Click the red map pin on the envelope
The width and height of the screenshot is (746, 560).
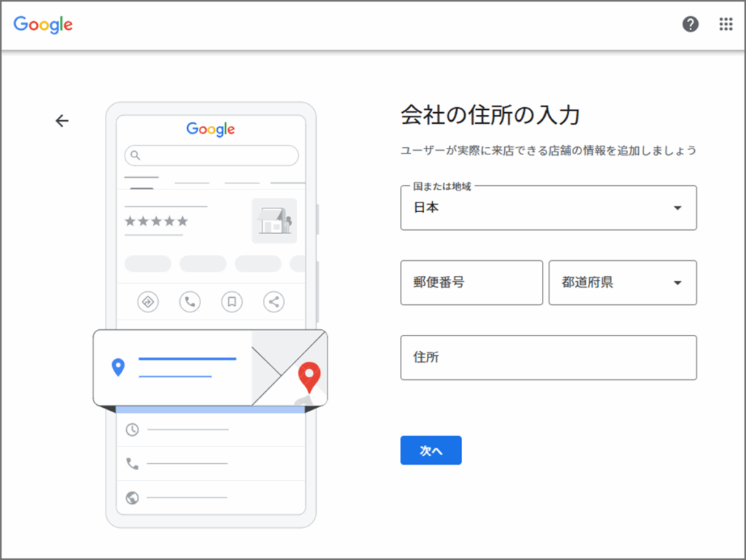point(309,377)
